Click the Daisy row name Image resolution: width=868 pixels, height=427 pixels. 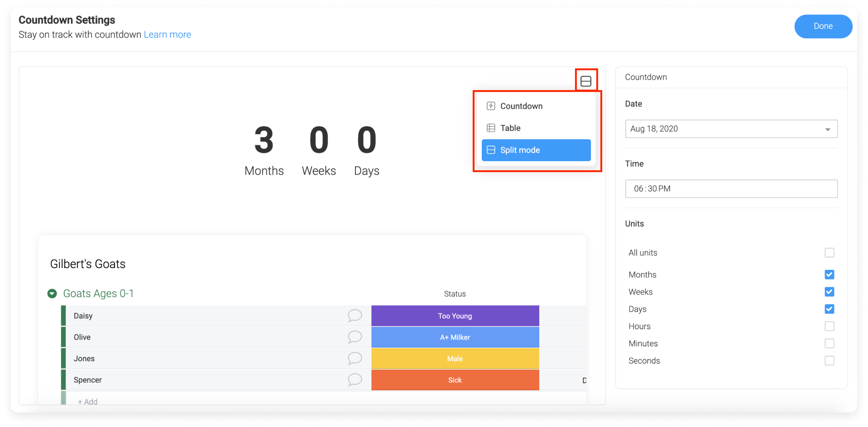point(83,316)
